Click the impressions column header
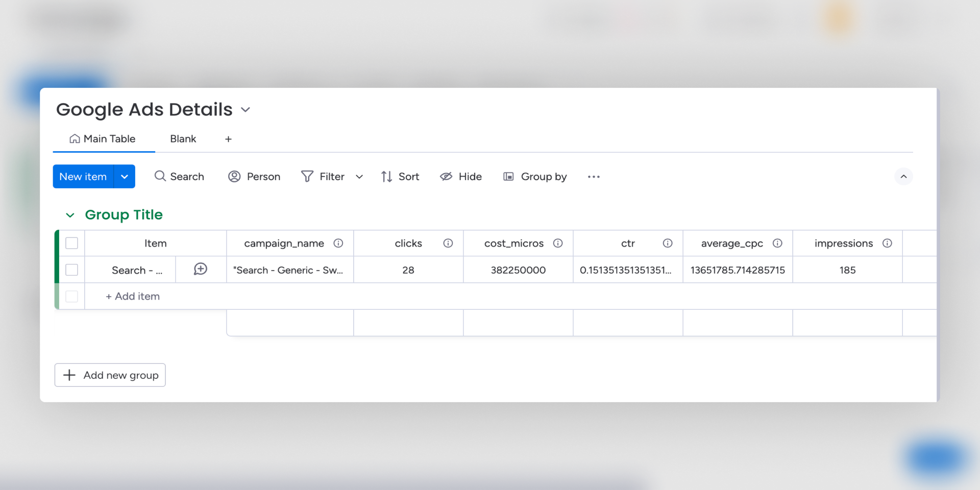This screenshot has width=980, height=490. click(x=847, y=243)
